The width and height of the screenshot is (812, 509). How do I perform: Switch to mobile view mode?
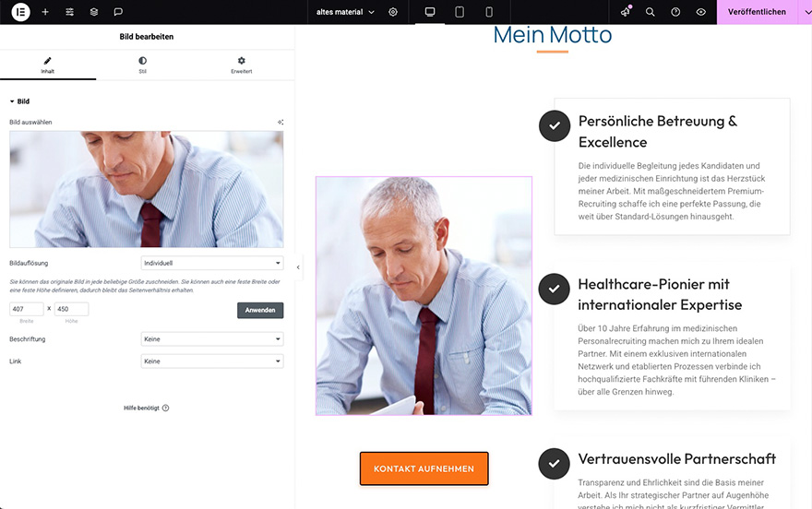[x=489, y=12]
